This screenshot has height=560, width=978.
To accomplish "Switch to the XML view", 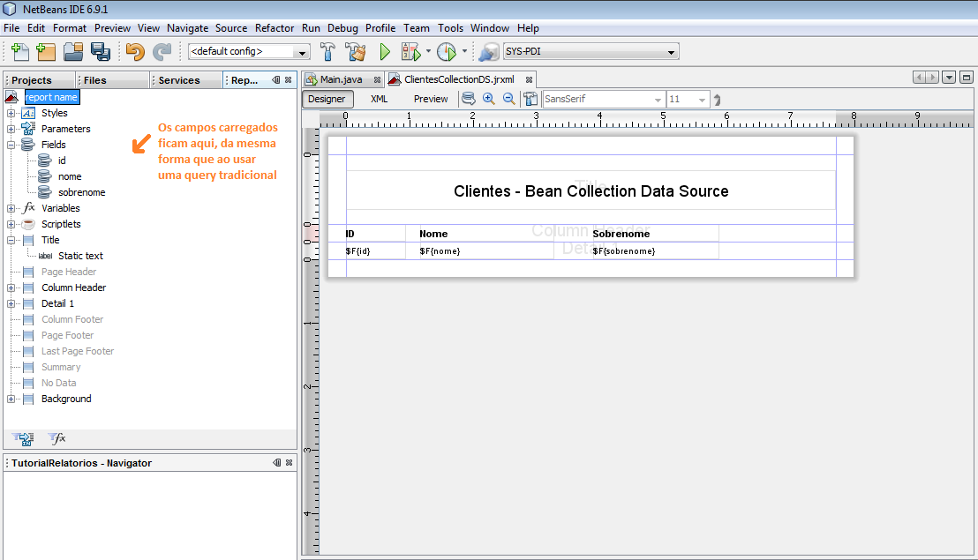I will point(379,99).
